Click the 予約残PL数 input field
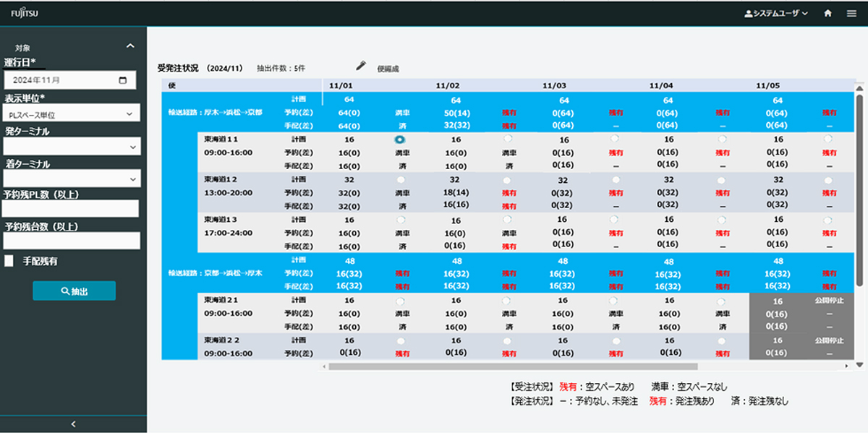 coord(71,209)
